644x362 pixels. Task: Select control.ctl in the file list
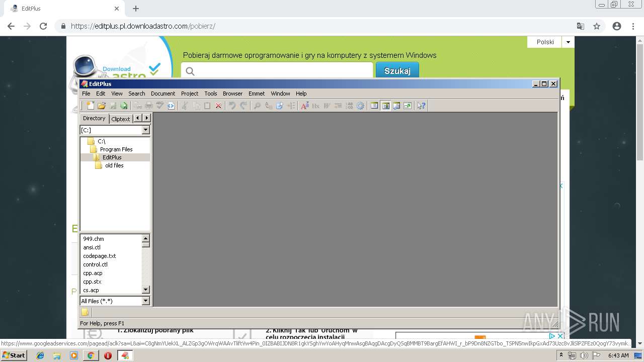click(x=96, y=264)
